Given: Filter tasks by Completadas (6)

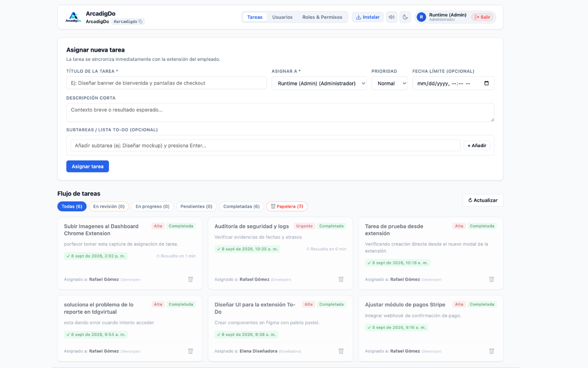Looking at the screenshot, I should tap(242, 207).
